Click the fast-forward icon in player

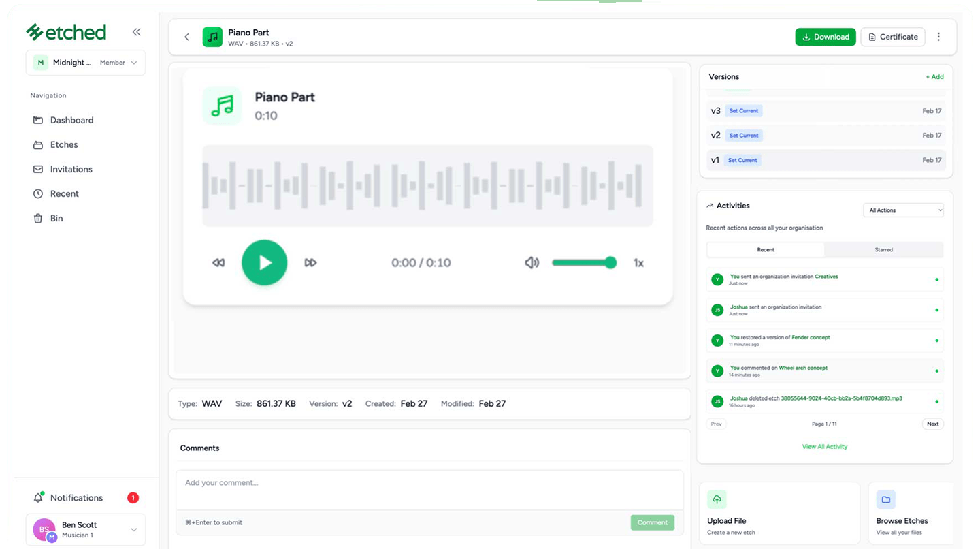click(x=310, y=263)
